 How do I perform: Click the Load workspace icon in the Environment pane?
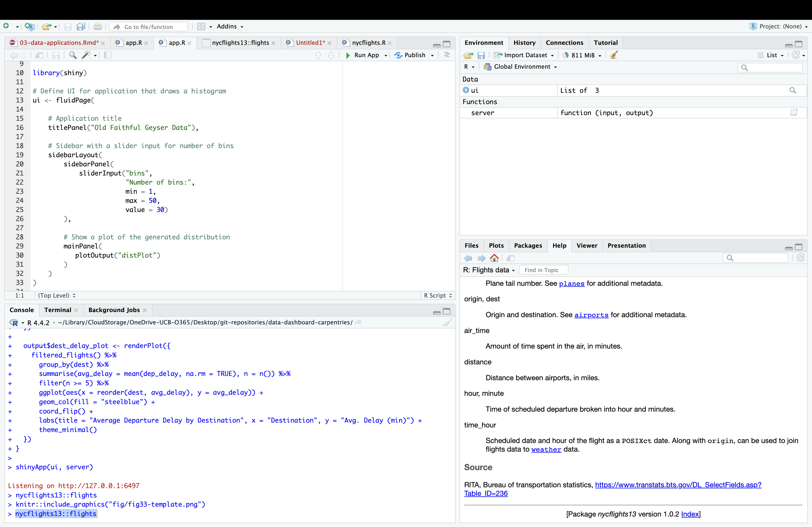[x=468, y=55]
